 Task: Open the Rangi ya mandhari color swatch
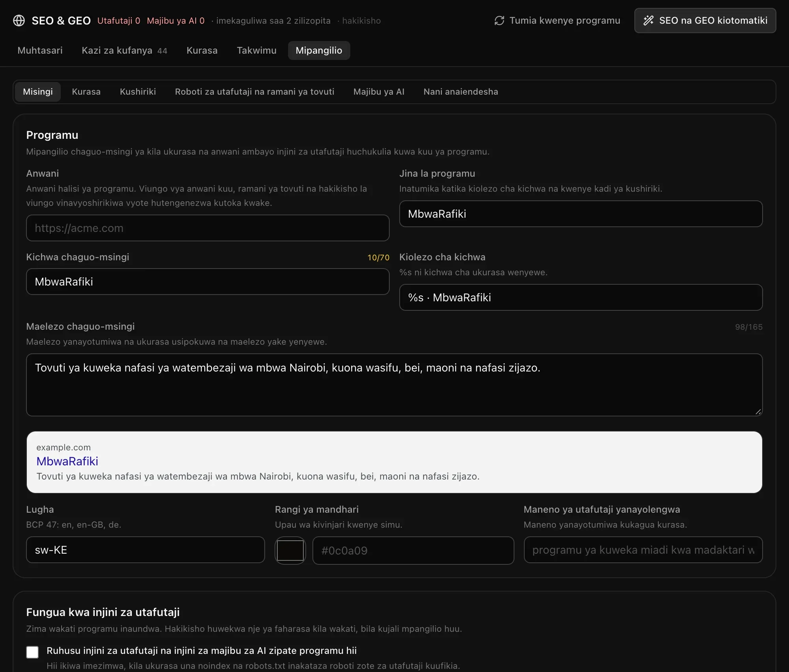tap(290, 550)
